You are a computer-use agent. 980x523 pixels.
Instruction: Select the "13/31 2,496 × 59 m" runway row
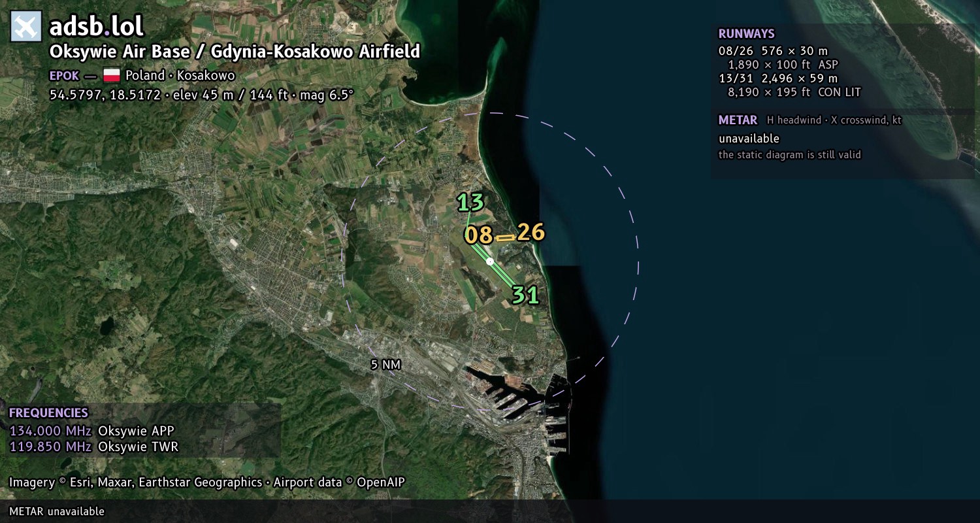coord(778,78)
